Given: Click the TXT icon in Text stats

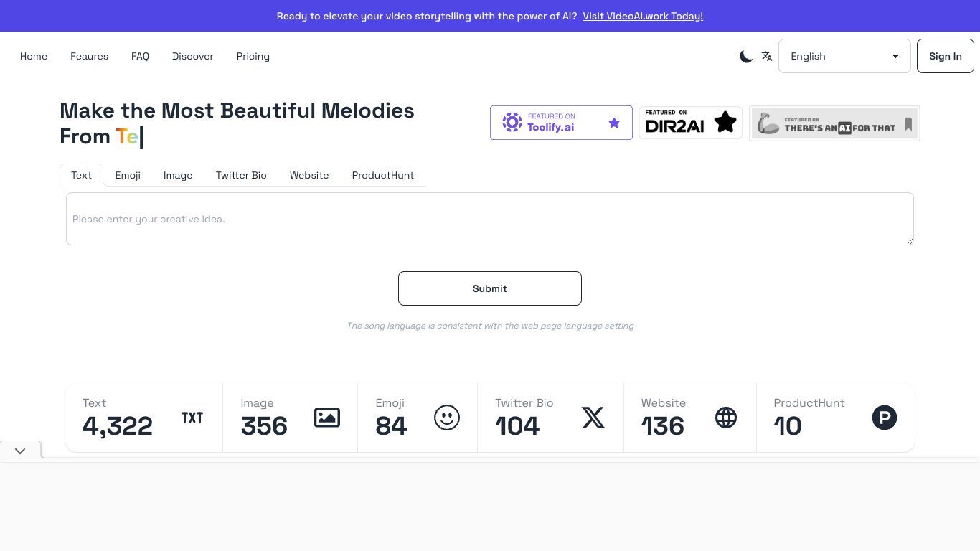Looking at the screenshot, I should tap(192, 418).
